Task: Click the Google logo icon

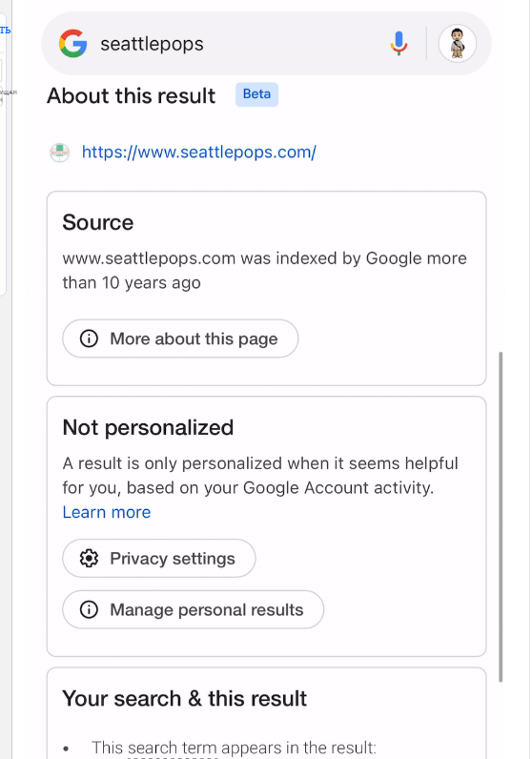Action: [x=73, y=44]
